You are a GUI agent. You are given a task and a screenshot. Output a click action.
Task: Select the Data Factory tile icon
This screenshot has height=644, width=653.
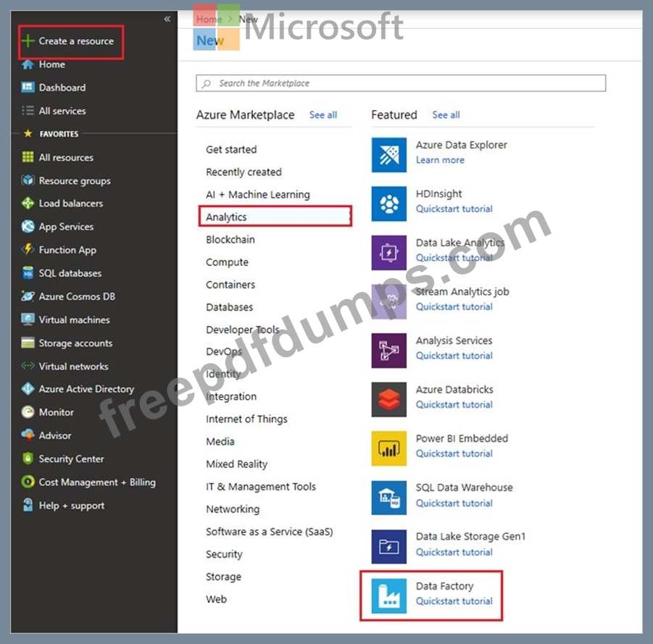[x=389, y=596]
